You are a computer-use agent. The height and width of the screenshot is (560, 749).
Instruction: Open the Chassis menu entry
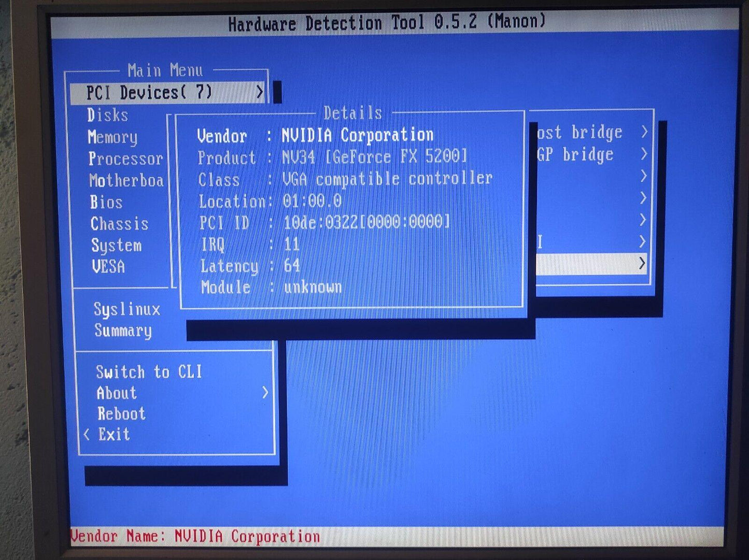(x=119, y=224)
